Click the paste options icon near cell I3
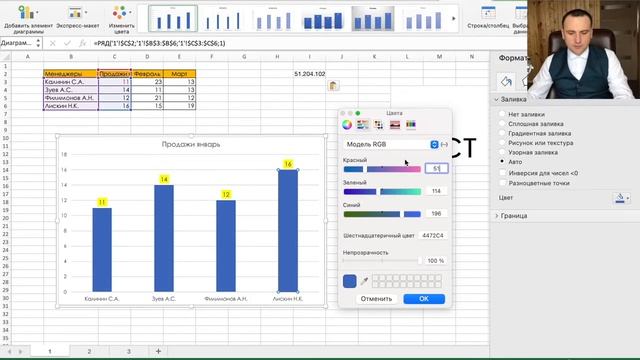This screenshot has width=640, height=360. (x=333, y=86)
